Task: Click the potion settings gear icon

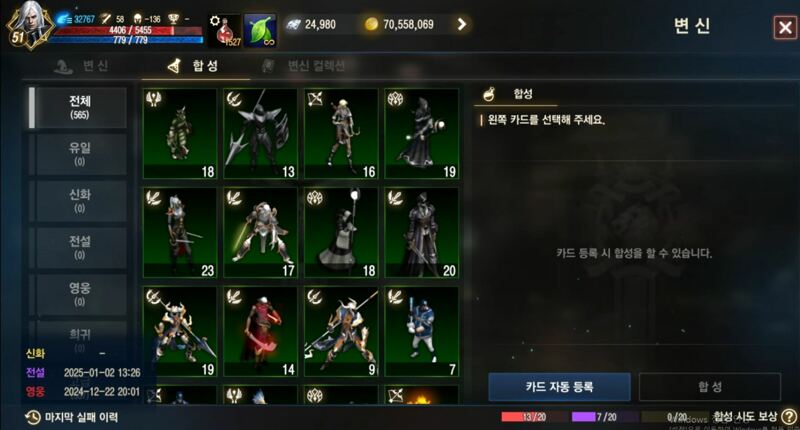Action: pos(215,20)
